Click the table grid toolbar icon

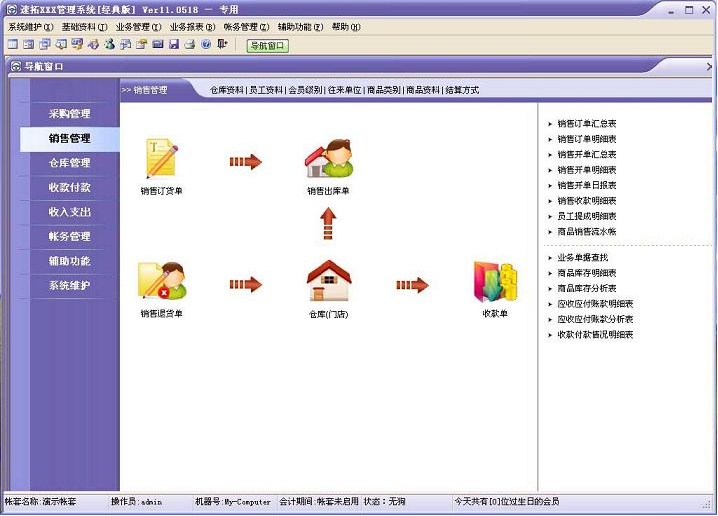[x=12, y=44]
